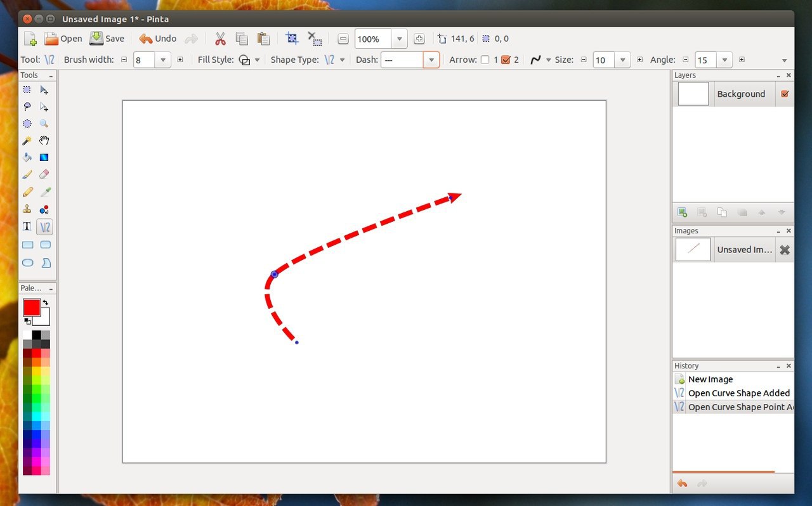The height and width of the screenshot is (506, 812).
Task: Click the Crop to Selection icon
Action: [x=292, y=39]
